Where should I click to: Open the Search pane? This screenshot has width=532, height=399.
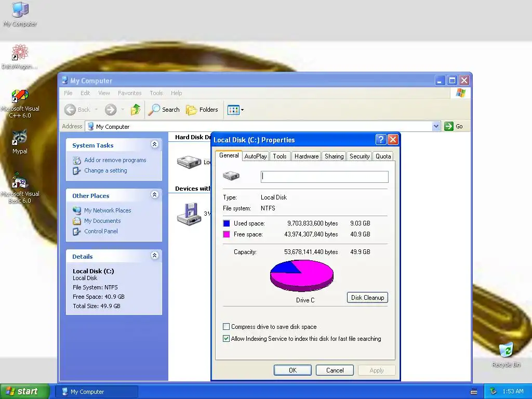pos(164,110)
